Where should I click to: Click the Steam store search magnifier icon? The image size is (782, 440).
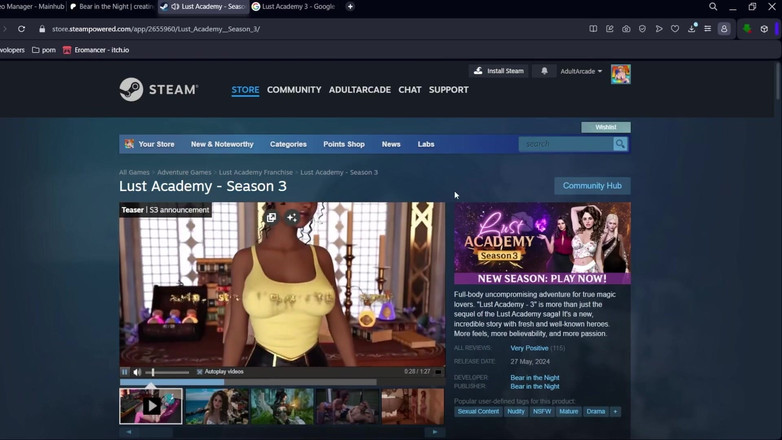coord(620,144)
